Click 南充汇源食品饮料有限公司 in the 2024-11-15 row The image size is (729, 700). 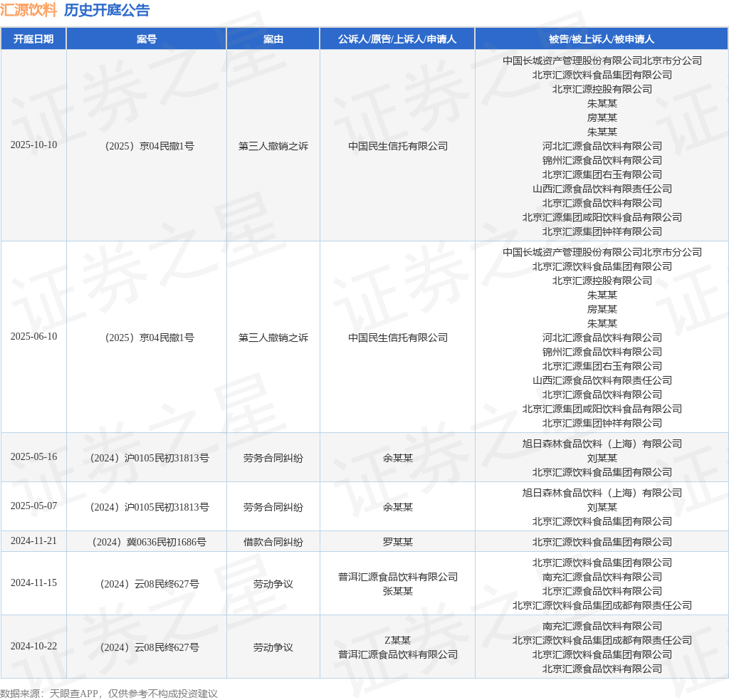coord(602,577)
